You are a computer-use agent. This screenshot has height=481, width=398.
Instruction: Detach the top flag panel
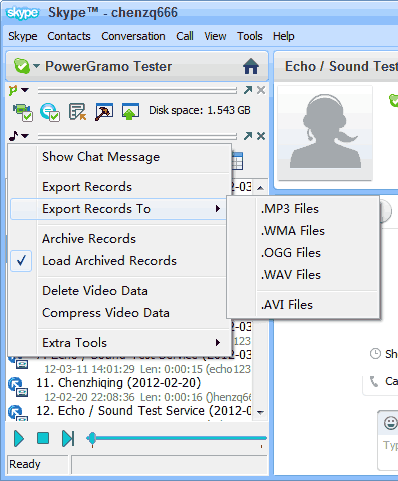pos(248,90)
